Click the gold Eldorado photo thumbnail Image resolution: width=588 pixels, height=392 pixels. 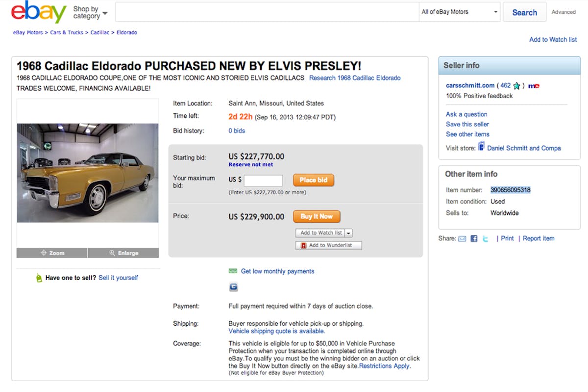[88, 173]
